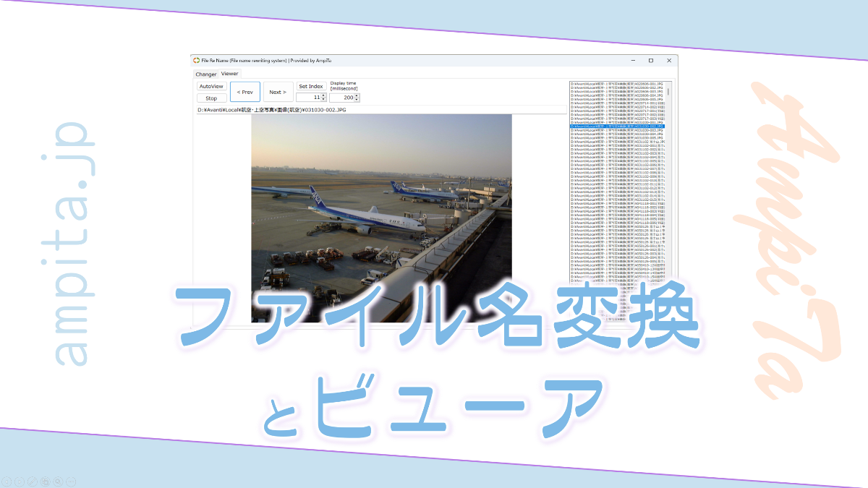Click the next slide arrow icon
The width and height of the screenshot is (868, 488).
point(20,481)
